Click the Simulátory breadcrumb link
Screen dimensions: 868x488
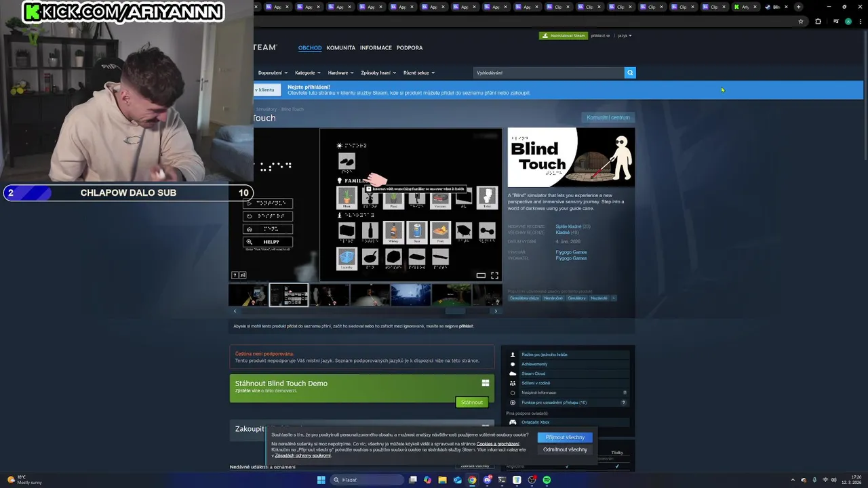point(267,109)
